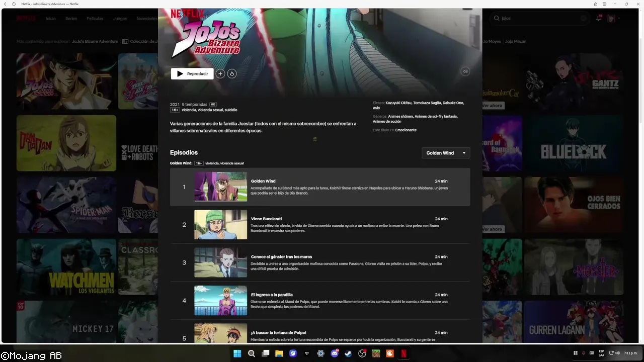The width and height of the screenshot is (644, 362).
Task: Click the browser back arrow
Action: tap(6, 4)
